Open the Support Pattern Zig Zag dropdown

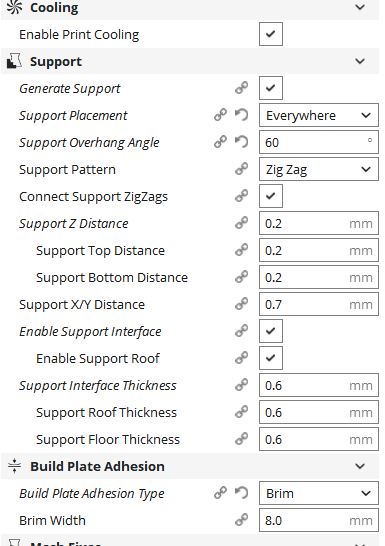click(319, 169)
